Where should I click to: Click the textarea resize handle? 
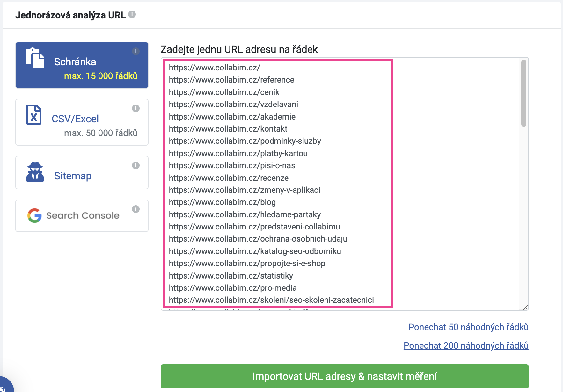(x=525, y=307)
